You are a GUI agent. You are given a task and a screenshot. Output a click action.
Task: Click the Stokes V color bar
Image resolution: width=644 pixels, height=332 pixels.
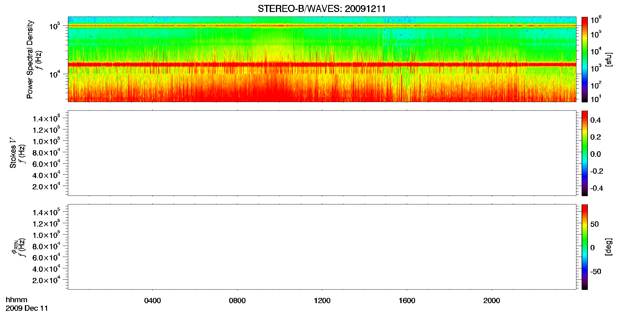click(585, 153)
